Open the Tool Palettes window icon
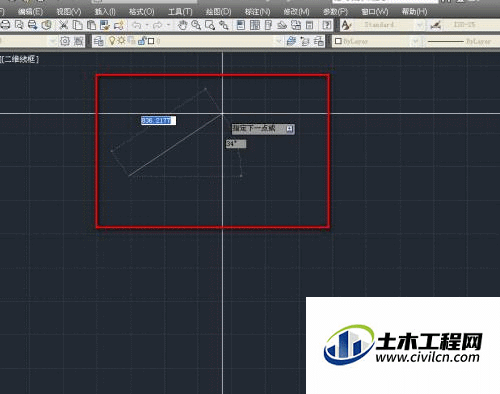 point(268,25)
